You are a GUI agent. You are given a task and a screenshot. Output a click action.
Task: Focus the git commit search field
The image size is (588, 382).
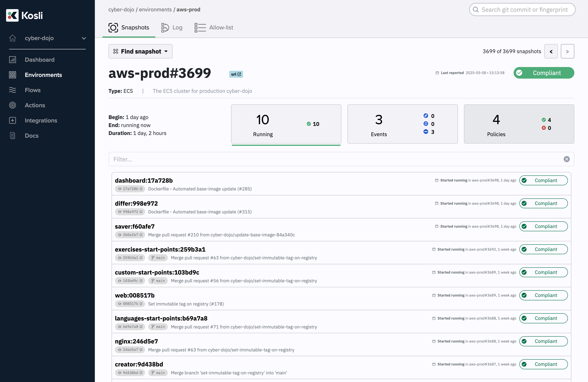click(x=522, y=9)
